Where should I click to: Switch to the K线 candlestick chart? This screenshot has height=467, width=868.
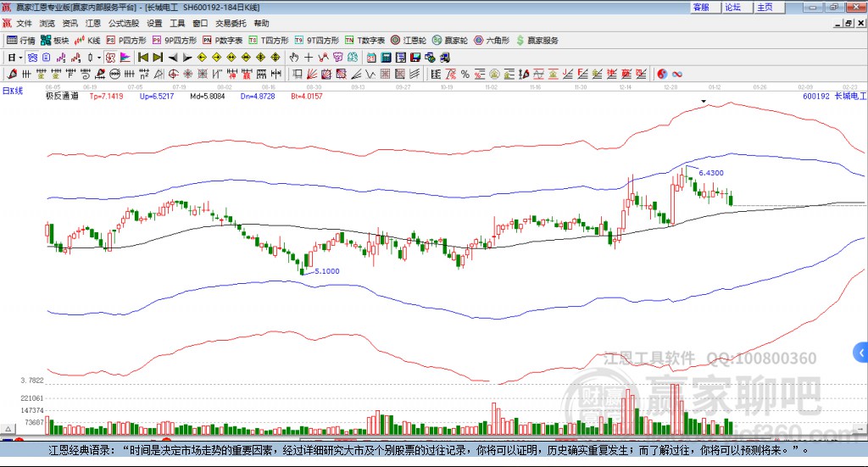pyautogui.click(x=87, y=40)
